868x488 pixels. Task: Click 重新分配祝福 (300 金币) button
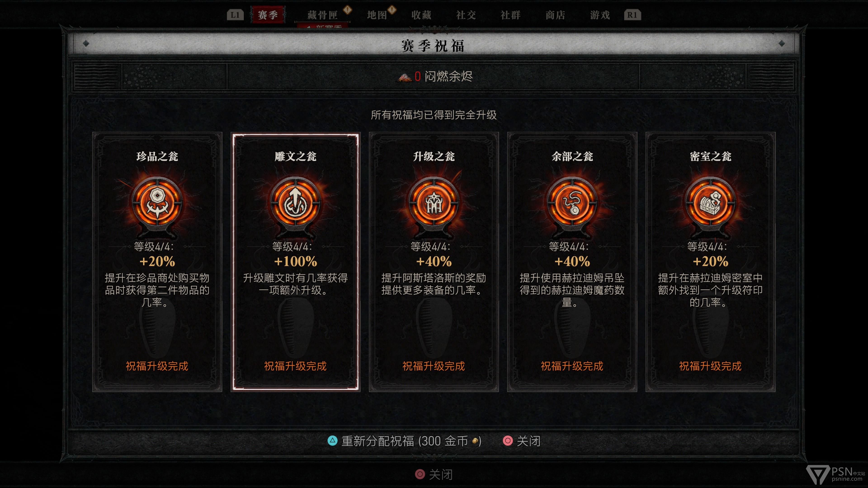pos(405,441)
